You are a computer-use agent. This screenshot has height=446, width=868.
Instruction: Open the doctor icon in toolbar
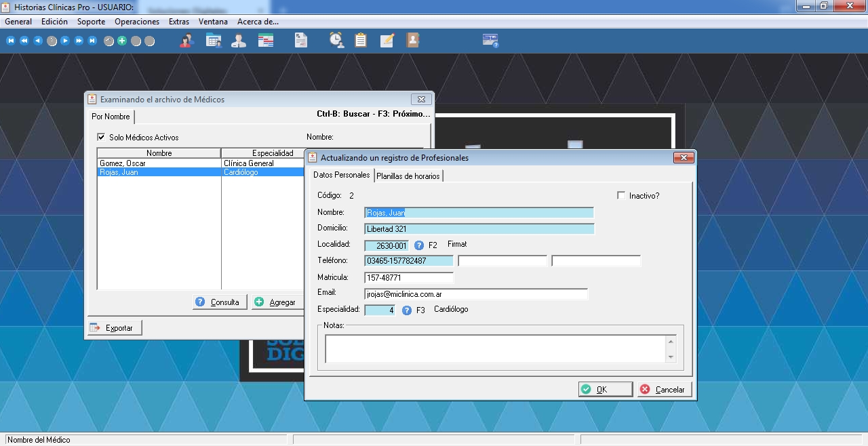[239, 41]
